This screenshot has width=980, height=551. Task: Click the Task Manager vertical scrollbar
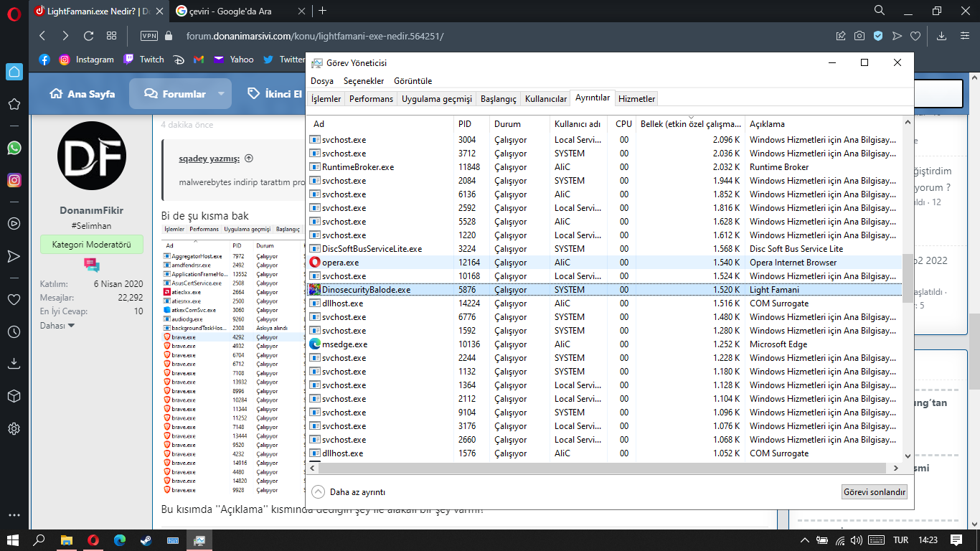908,278
